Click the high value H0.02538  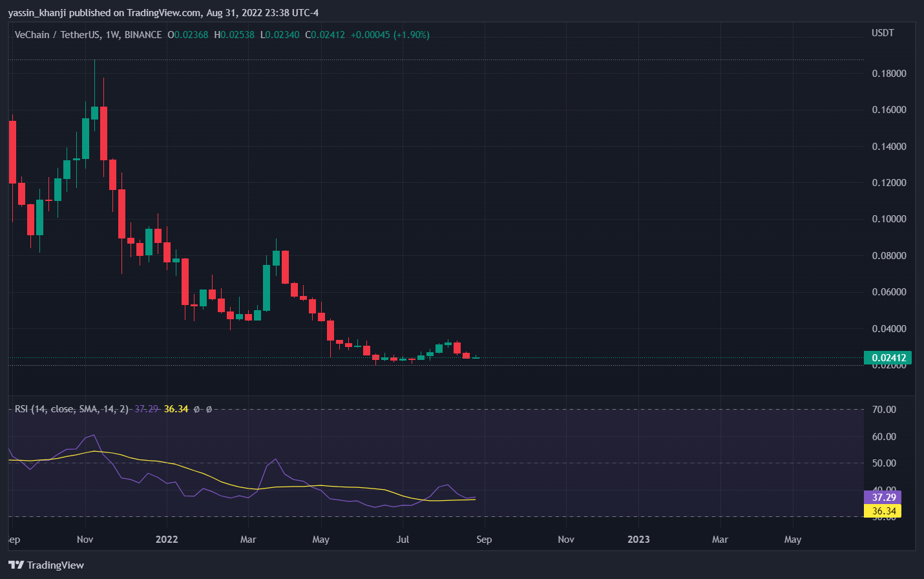pyautogui.click(x=234, y=35)
